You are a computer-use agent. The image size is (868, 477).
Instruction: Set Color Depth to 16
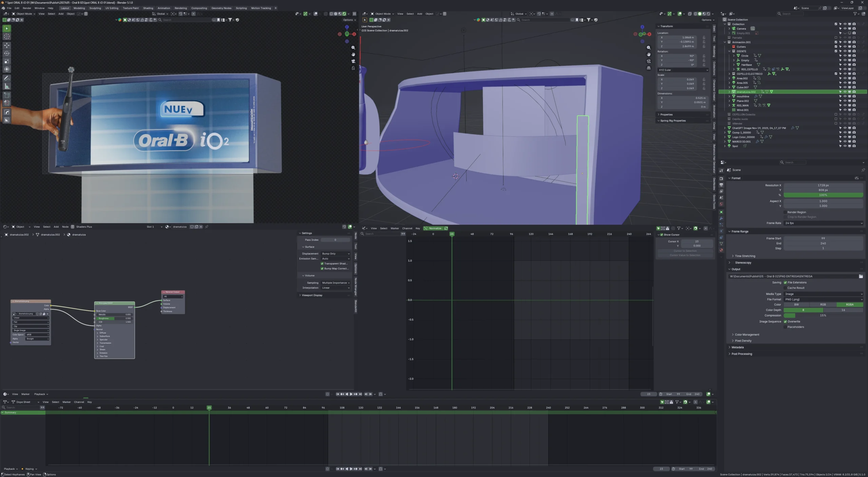click(x=843, y=310)
